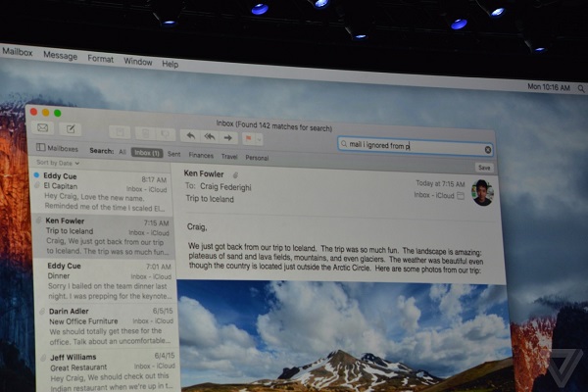This screenshot has width=588, height=392.
Task: Click the Get Mail envelope icon
Action: click(x=42, y=127)
